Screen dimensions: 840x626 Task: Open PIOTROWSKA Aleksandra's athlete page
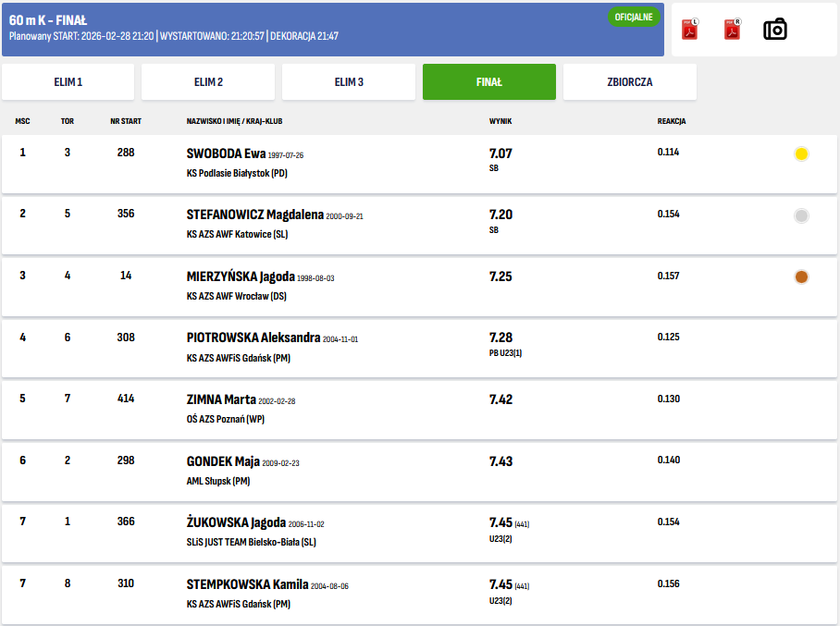[x=253, y=338]
